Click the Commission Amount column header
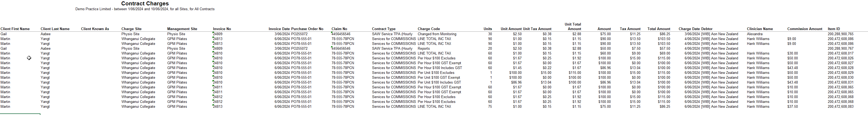Screen dimensions: 868x115 [805, 29]
